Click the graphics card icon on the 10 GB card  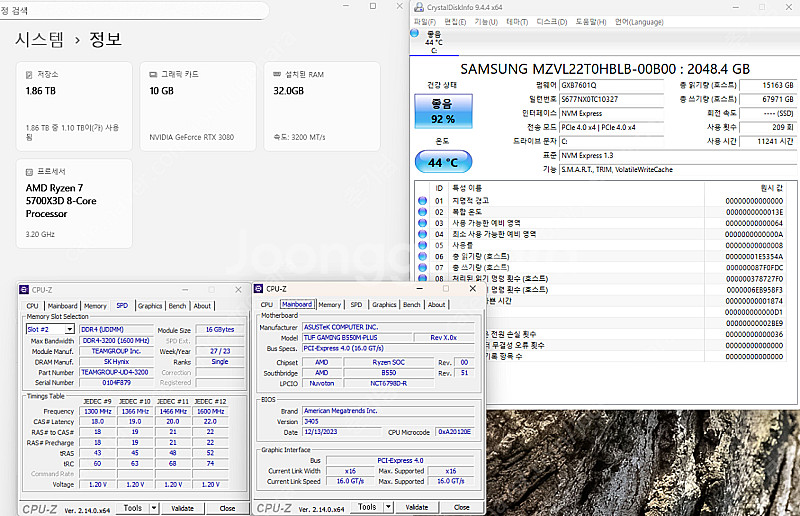(x=153, y=75)
